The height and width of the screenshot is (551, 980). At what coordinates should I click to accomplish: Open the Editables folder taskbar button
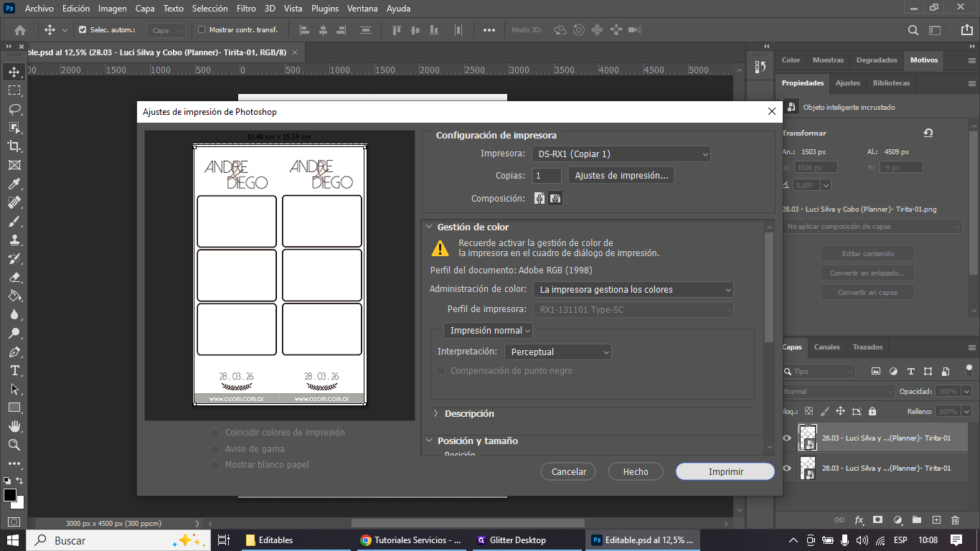297,540
